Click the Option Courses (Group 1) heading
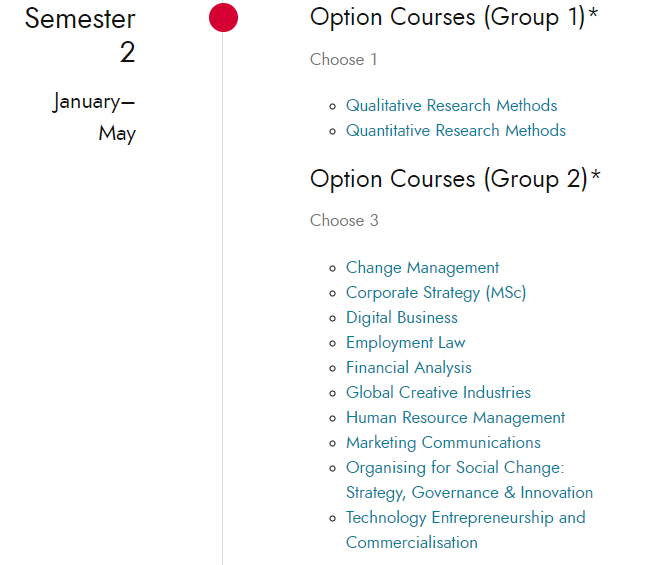The height and width of the screenshot is (565, 651). tap(454, 17)
